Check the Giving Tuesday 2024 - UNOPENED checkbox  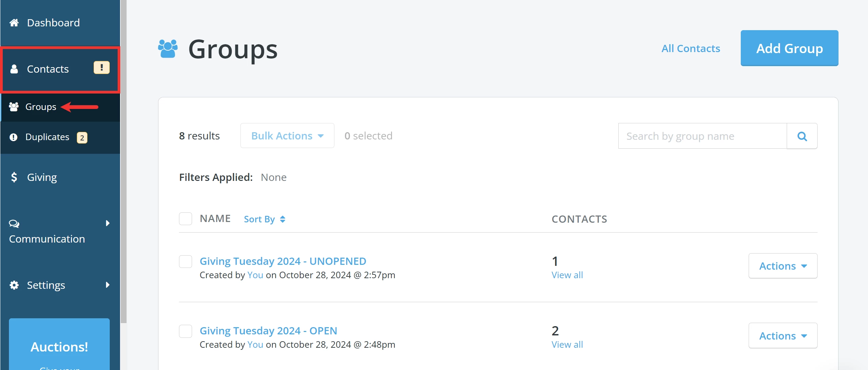coord(185,261)
